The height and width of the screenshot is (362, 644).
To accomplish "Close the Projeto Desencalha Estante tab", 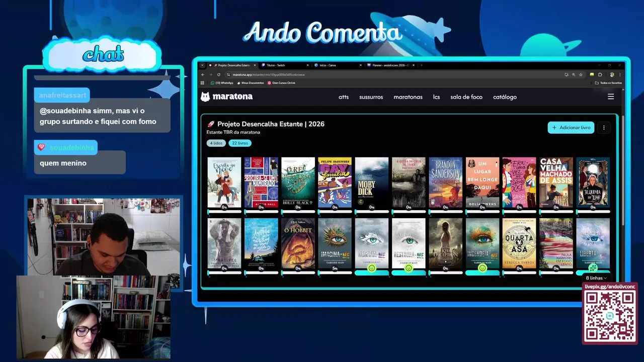I will pyautogui.click(x=255, y=65).
